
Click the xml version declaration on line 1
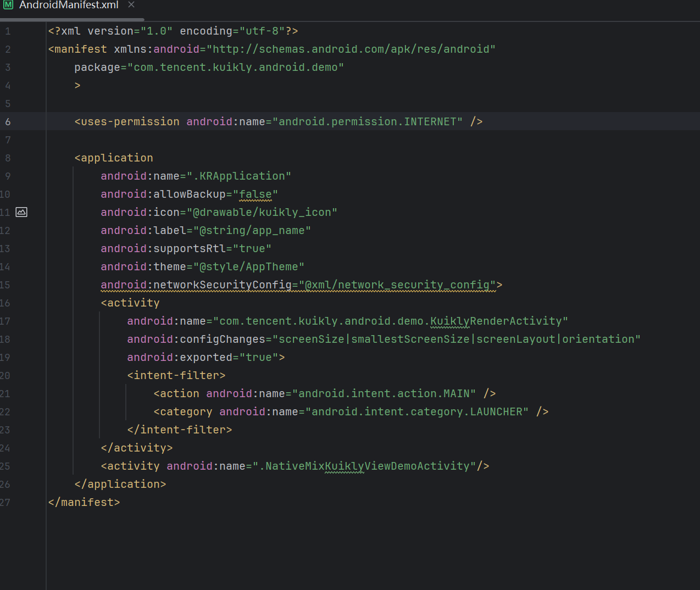[173, 31]
